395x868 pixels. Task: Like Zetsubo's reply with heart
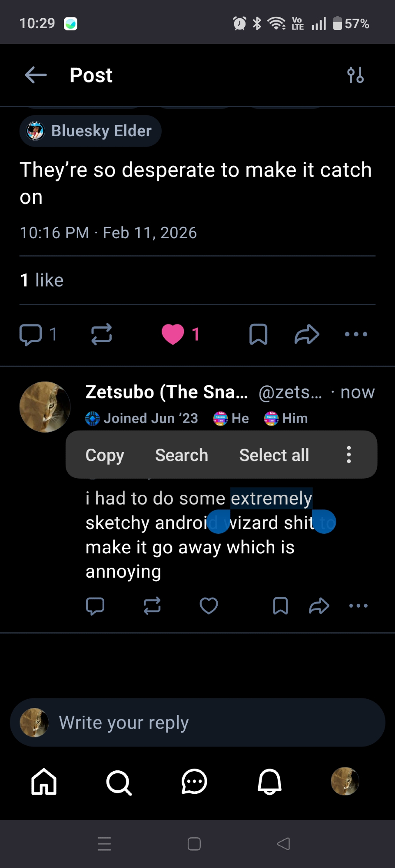click(209, 606)
